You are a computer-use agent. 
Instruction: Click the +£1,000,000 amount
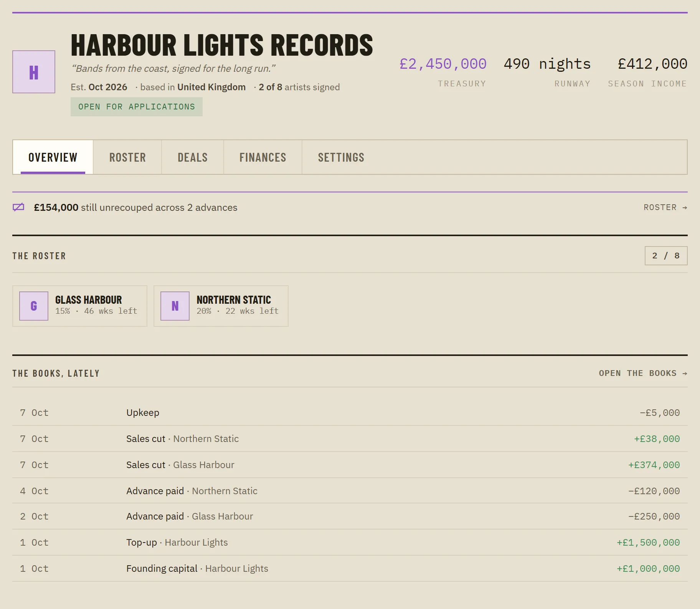648,569
